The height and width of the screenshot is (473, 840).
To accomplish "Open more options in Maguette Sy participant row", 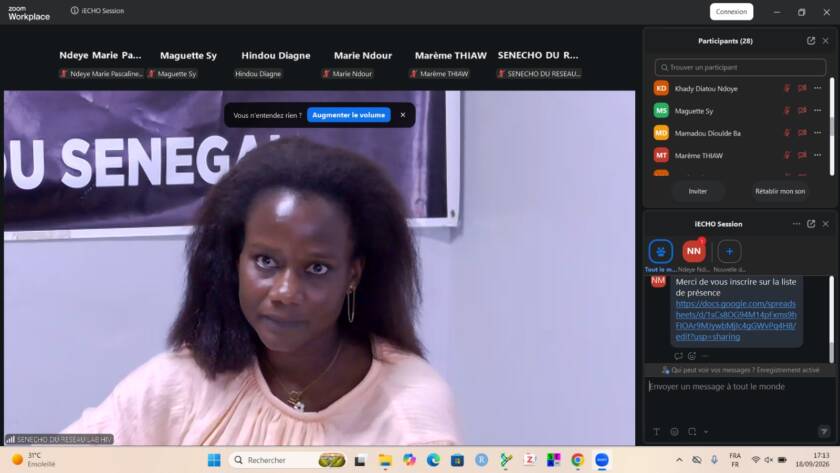I will coord(818,111).
